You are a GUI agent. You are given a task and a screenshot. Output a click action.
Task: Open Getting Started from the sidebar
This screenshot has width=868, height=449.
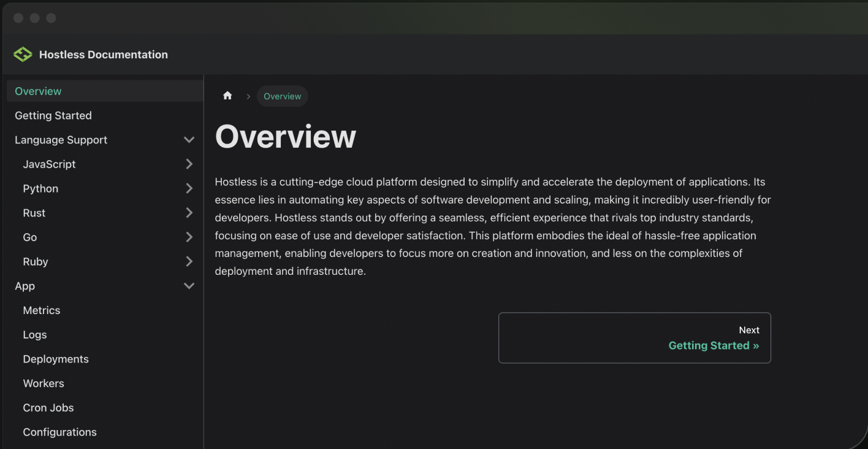(x=53, y=115)
